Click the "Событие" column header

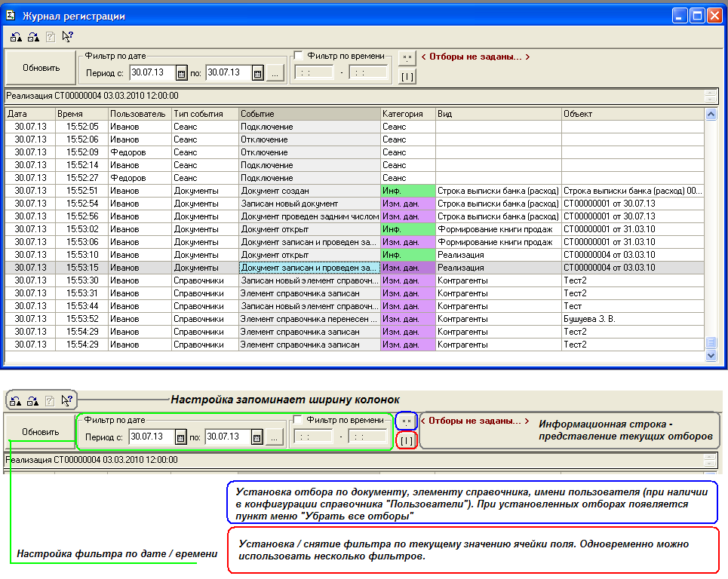tap(309, 113)
